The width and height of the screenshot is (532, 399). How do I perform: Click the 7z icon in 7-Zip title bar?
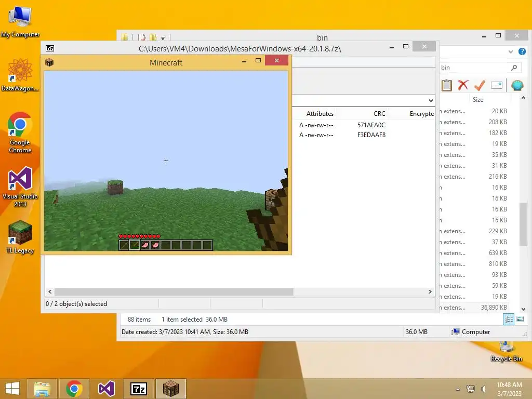(50, 48)
